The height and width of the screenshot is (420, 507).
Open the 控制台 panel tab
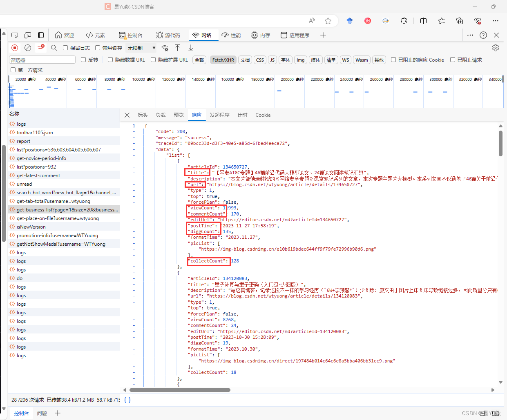[130, 35]
